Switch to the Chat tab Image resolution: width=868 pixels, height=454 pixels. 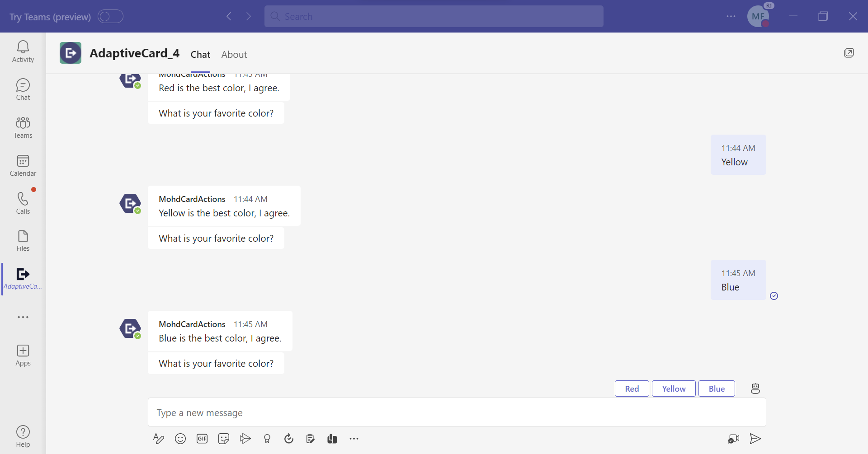(x=200, y=55)
